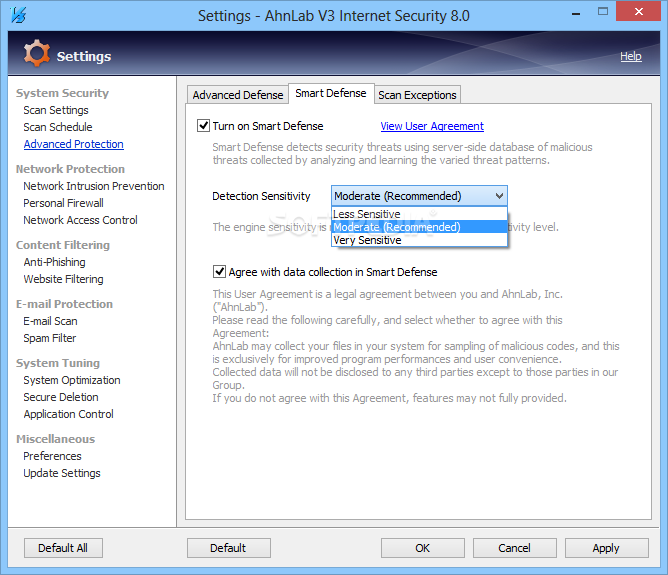The height and width of the screenshot is (575, 668).
Task: Click the Detection Sensitivity label
Action: 261,196
